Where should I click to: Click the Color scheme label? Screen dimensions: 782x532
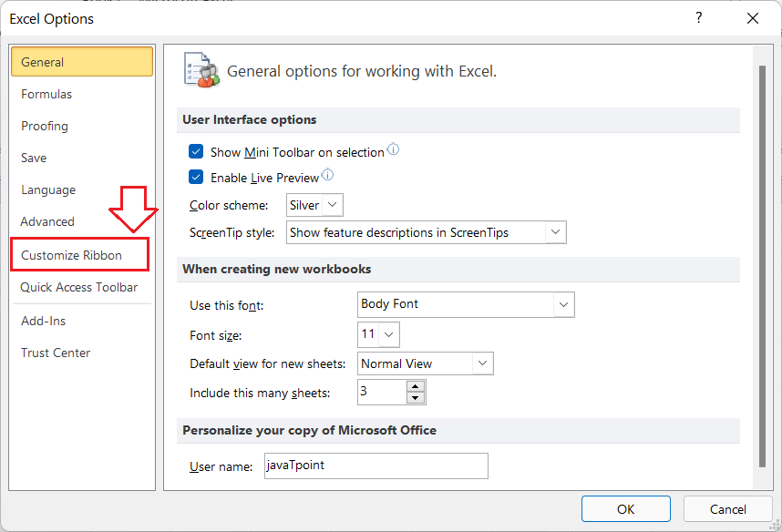(x=229, y=205)
